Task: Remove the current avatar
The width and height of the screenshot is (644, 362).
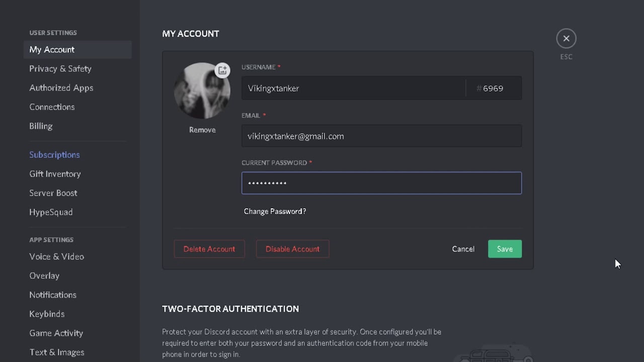Action: (x=202, y=130)
